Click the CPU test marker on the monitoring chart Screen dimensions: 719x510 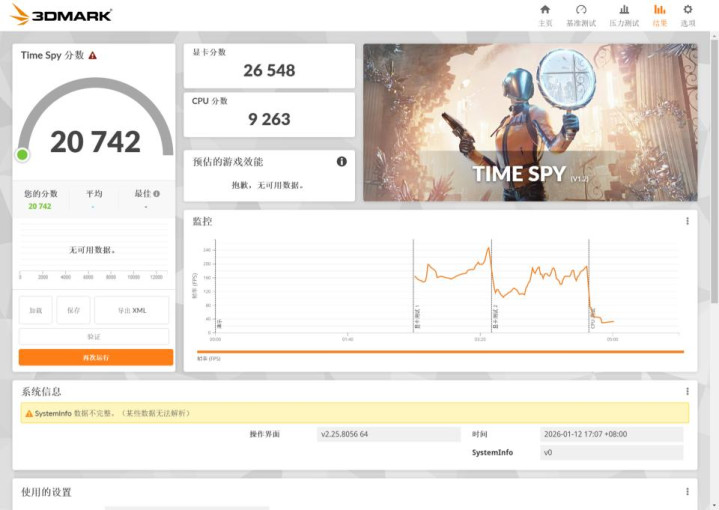coord(592,319)
